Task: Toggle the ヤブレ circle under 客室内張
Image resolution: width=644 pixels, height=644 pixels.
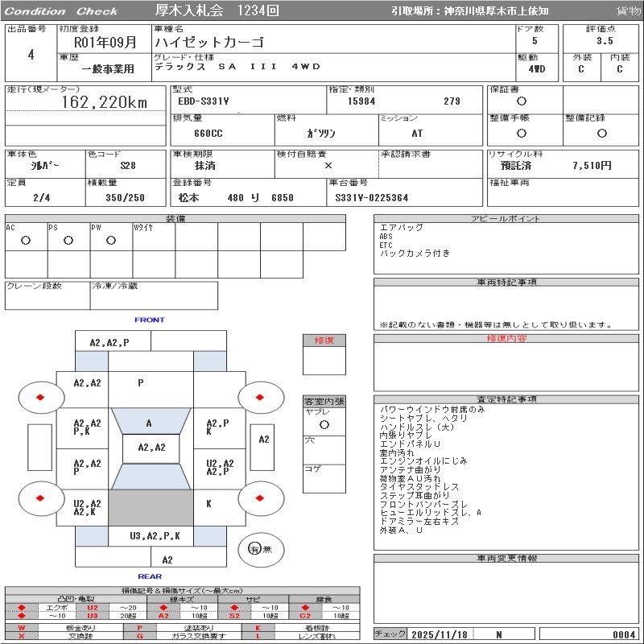Action: click(x=324, y=423)
